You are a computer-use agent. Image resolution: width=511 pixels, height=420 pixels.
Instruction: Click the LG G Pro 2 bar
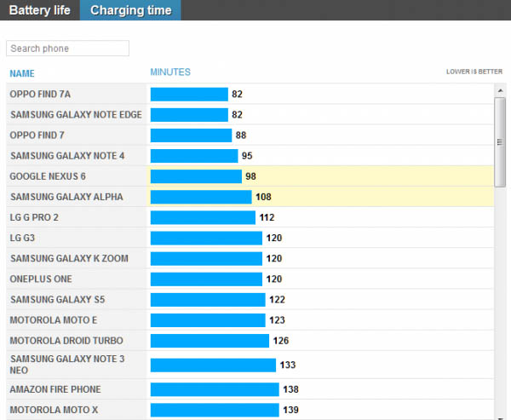pos(203,217)
